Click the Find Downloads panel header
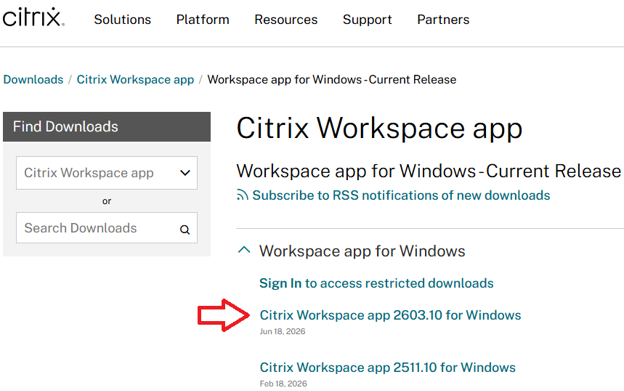Screen dimensions: 624x391 pyautogui.click(x=107, y=127)
